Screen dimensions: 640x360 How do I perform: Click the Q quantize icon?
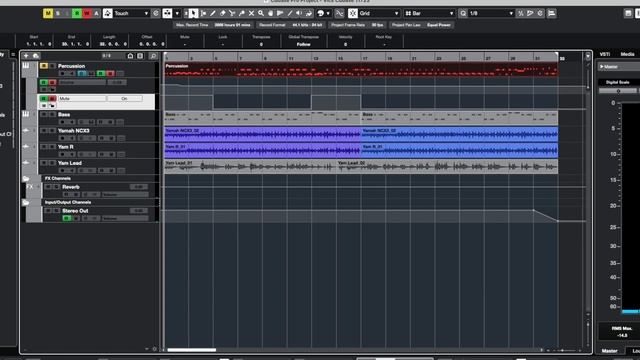[463, 13]
